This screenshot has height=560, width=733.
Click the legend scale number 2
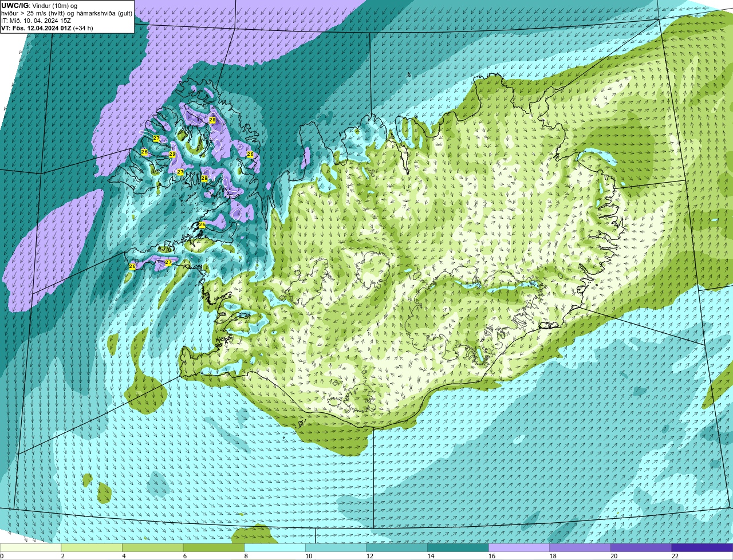(62, 556)
